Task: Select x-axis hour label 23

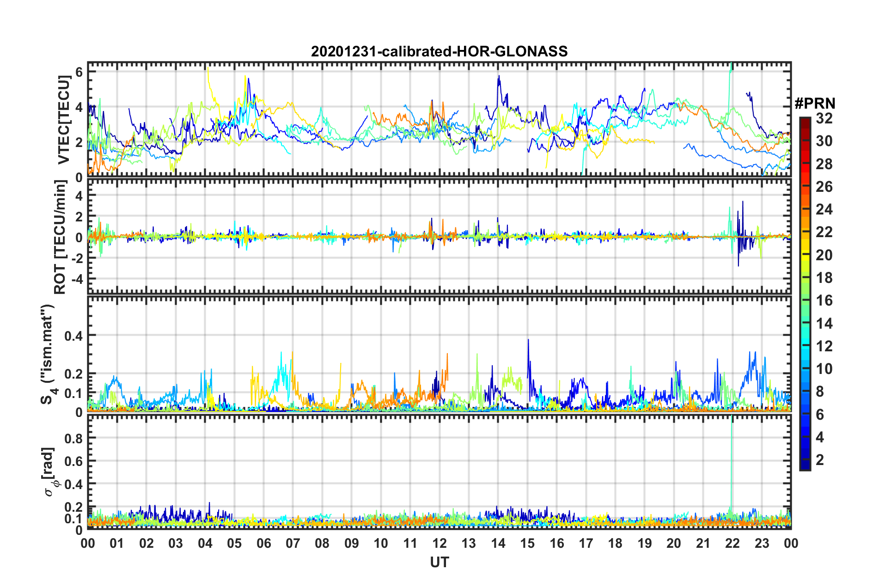Action: pos(762,543)
